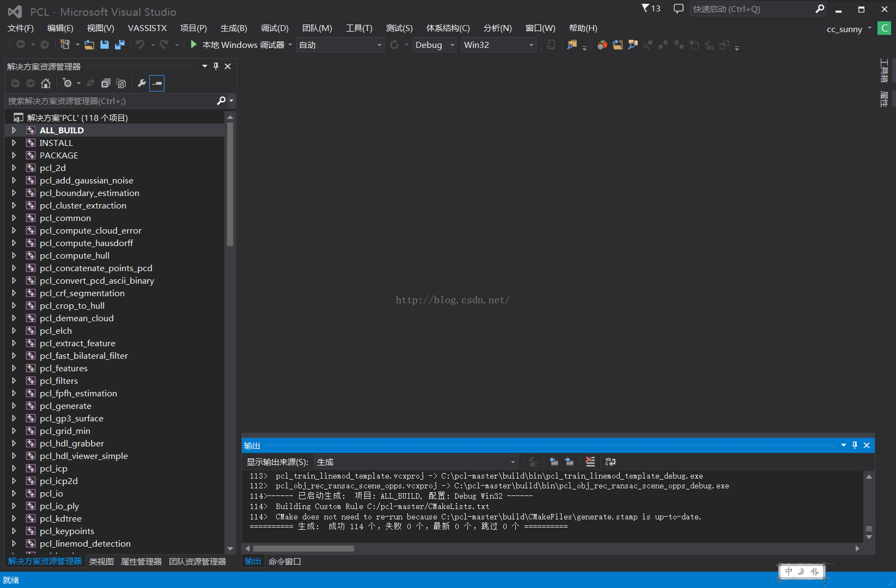Toggle word wrap in the output panel
896x588 pixels.
[610, 462]
